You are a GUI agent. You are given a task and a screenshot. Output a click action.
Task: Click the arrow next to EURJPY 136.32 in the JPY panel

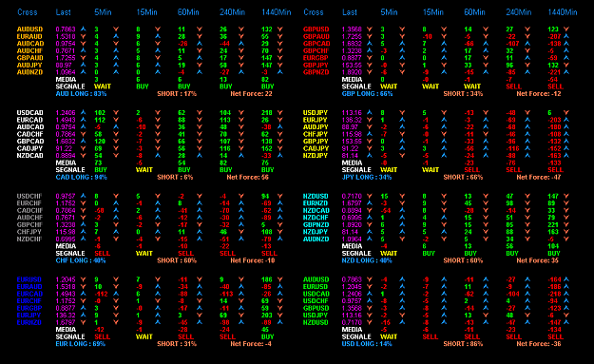click(x=370, y=120)
